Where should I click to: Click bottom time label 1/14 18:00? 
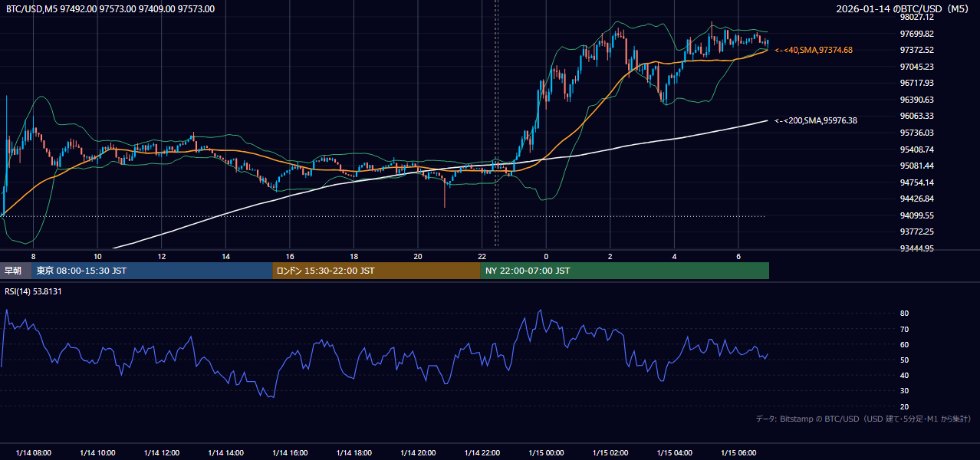[354, 452]
